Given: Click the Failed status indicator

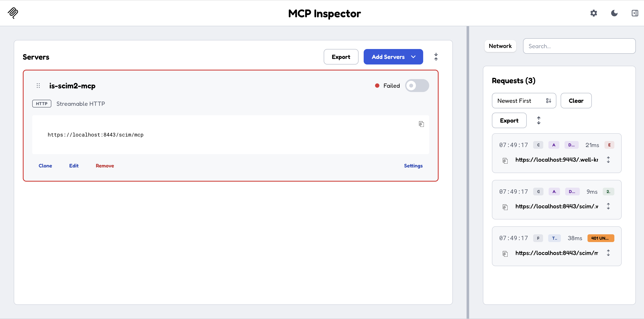Looking at the screenshot, I should click(x=387, y=86).
